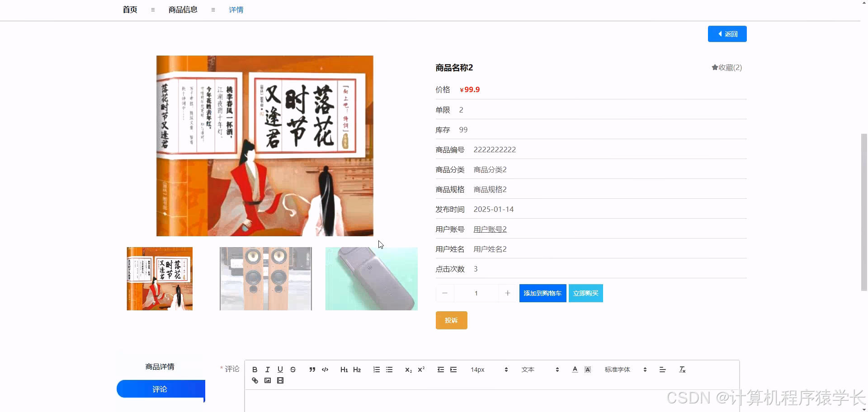This screenshot has height=412, width=868.
Task: Increase quantity with plus button
Action: pyautogui.click(x=508, y=293)
